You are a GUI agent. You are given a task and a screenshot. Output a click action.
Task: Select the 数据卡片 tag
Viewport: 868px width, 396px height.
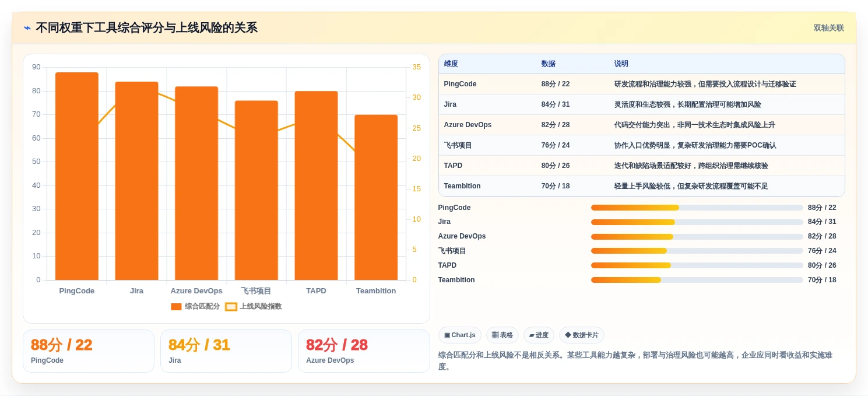pos(582,335)
